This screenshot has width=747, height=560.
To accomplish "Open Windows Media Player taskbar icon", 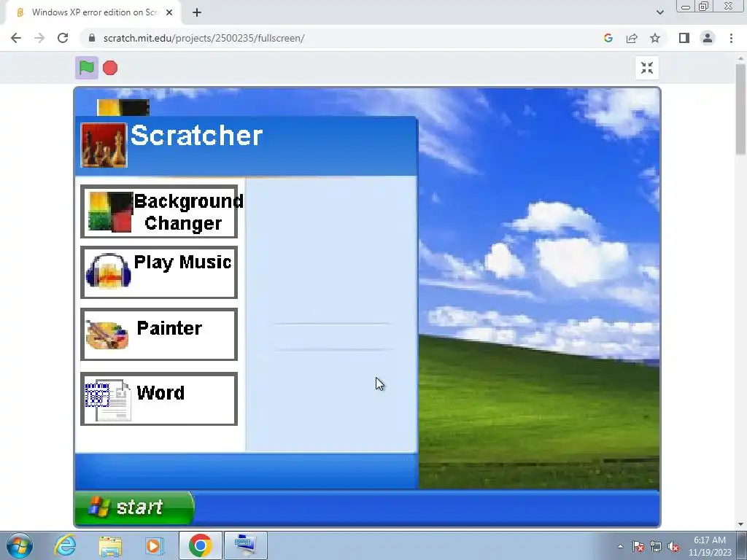I will 154,545.
